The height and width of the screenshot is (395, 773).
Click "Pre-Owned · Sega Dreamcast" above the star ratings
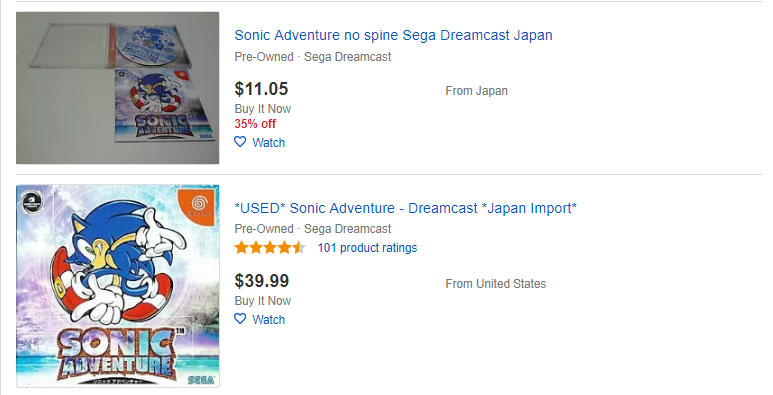point(313,229)
